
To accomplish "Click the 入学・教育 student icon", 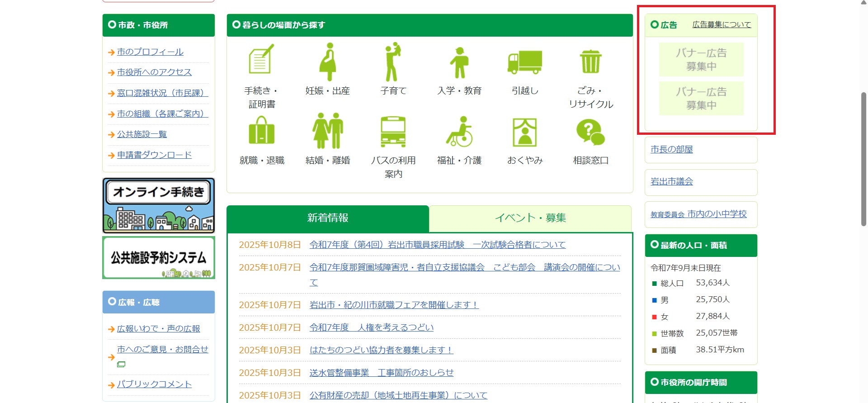I will [459, 63].
